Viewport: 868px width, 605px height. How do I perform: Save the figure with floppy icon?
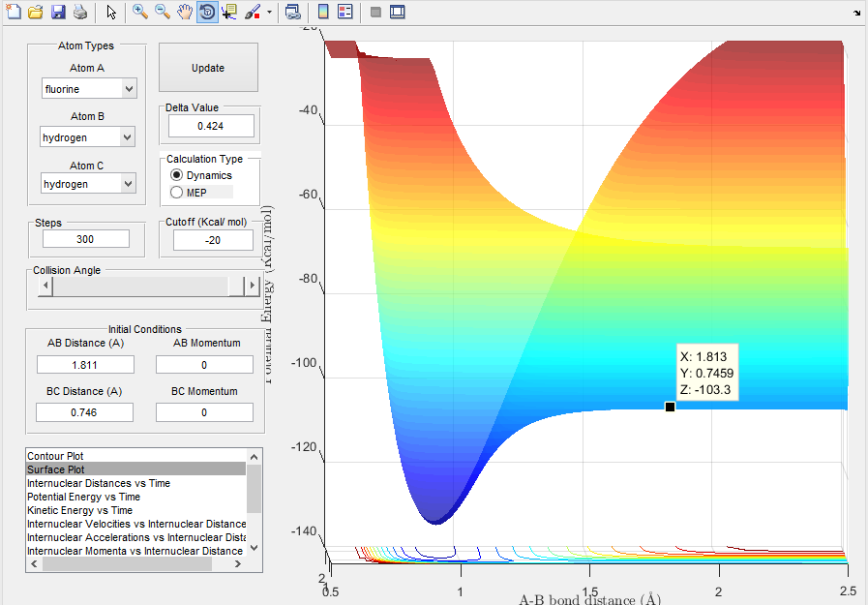58,13
